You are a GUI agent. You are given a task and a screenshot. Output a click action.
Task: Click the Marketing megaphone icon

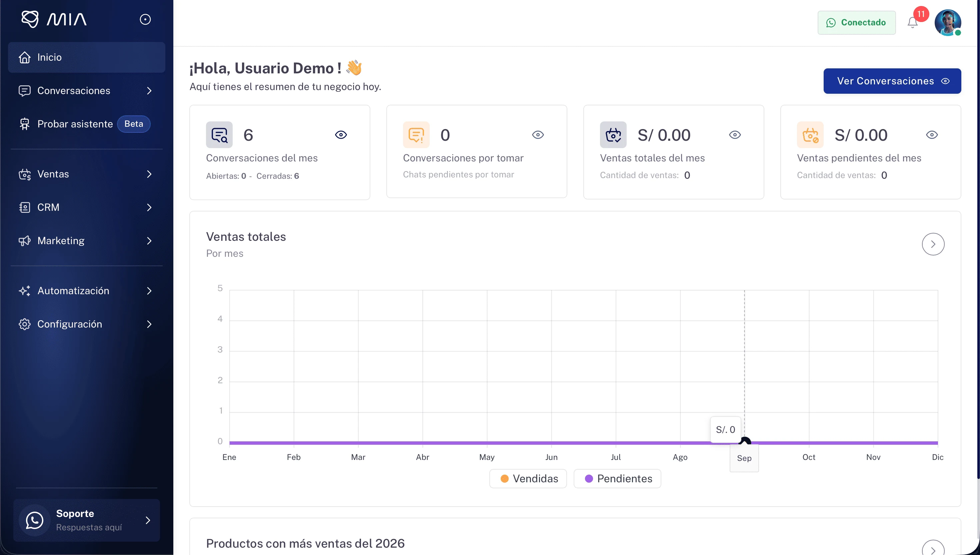pyautogui.click(x=25, y=241)
